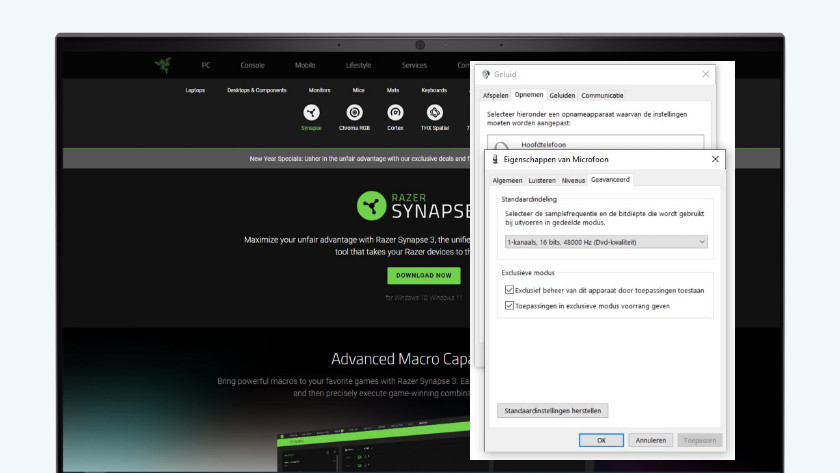Expand the Lifestyle navigation menu
The image size is (840, 473).
[x=358, y=65]
